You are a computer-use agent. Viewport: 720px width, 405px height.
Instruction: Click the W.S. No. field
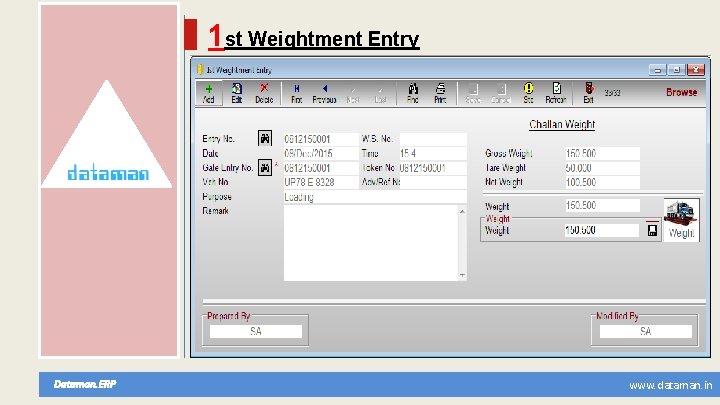(433, 139)
